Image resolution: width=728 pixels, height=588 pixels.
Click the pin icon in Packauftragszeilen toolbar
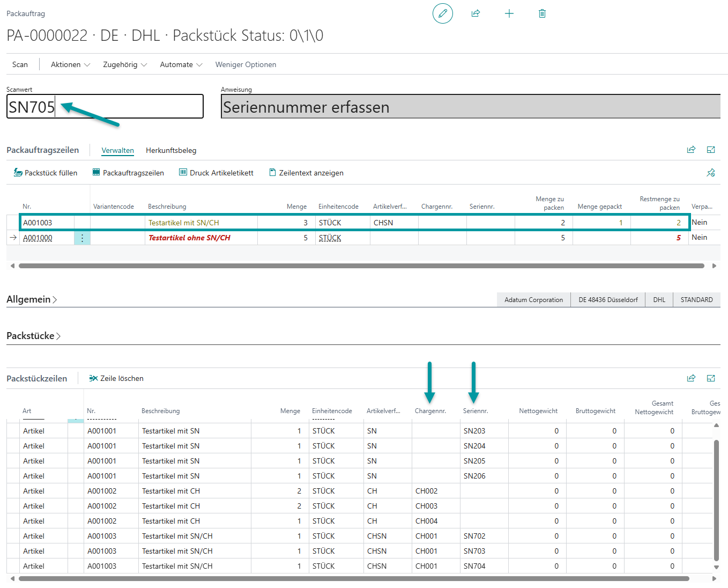click(x=711, y=173)
